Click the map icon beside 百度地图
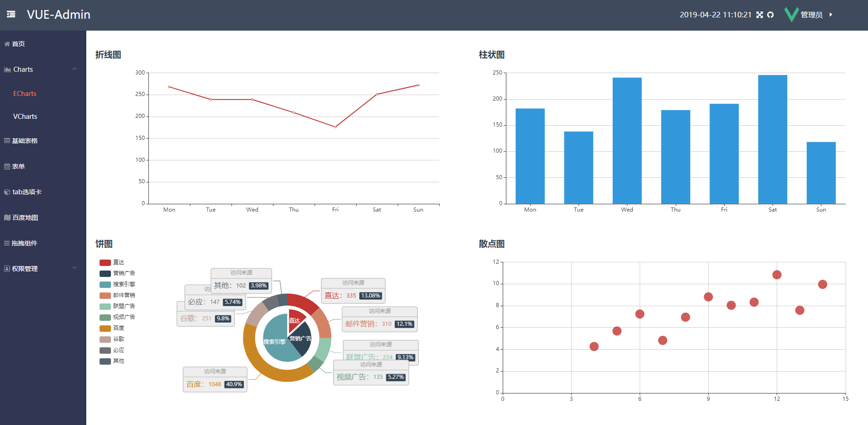 click(x=7, y=218)
